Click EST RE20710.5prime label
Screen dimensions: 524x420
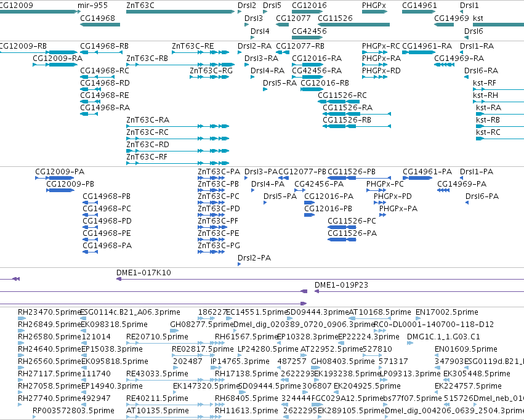pos(157,336)
